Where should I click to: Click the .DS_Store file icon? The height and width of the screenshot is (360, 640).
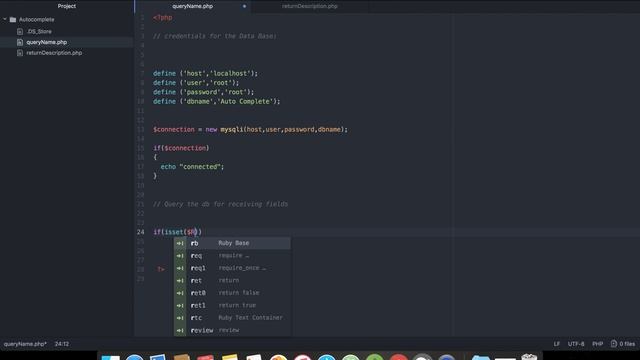(x=20, y=31)
